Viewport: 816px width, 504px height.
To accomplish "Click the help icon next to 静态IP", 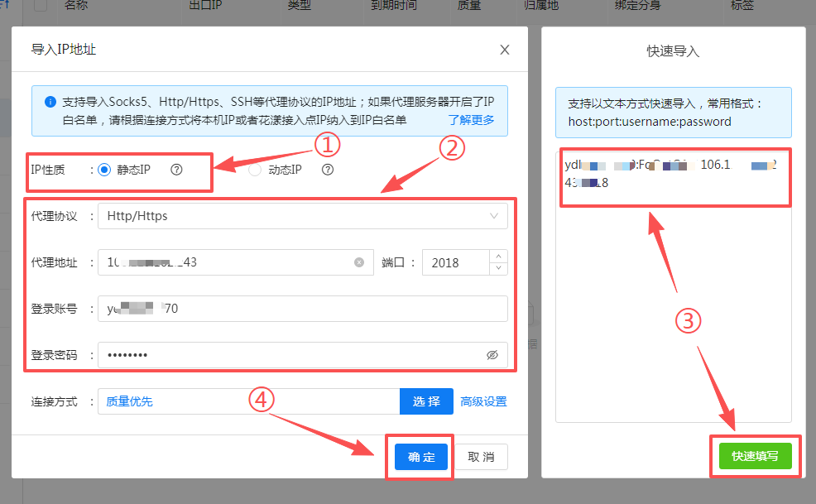I will point(177,168).
